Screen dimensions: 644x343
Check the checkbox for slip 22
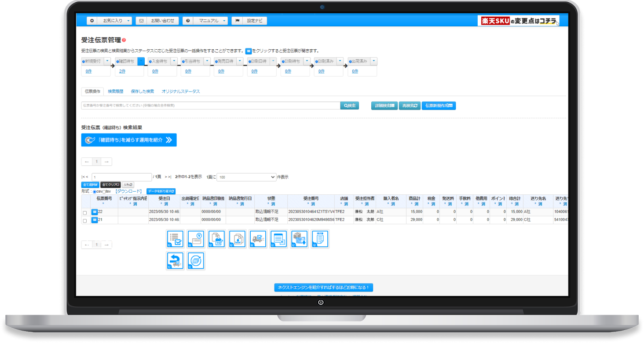(x=85, y=213)
